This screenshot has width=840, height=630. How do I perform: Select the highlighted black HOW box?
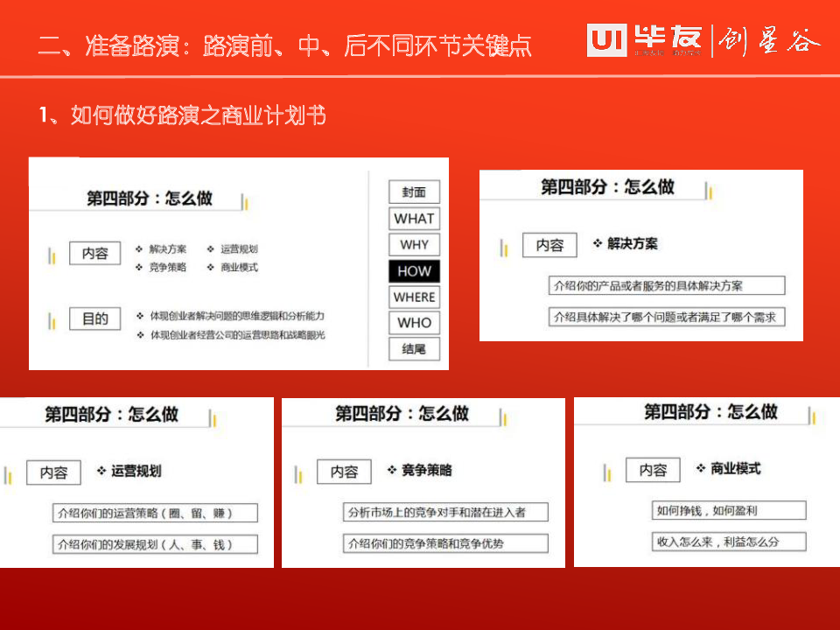[x=414, y=271]
